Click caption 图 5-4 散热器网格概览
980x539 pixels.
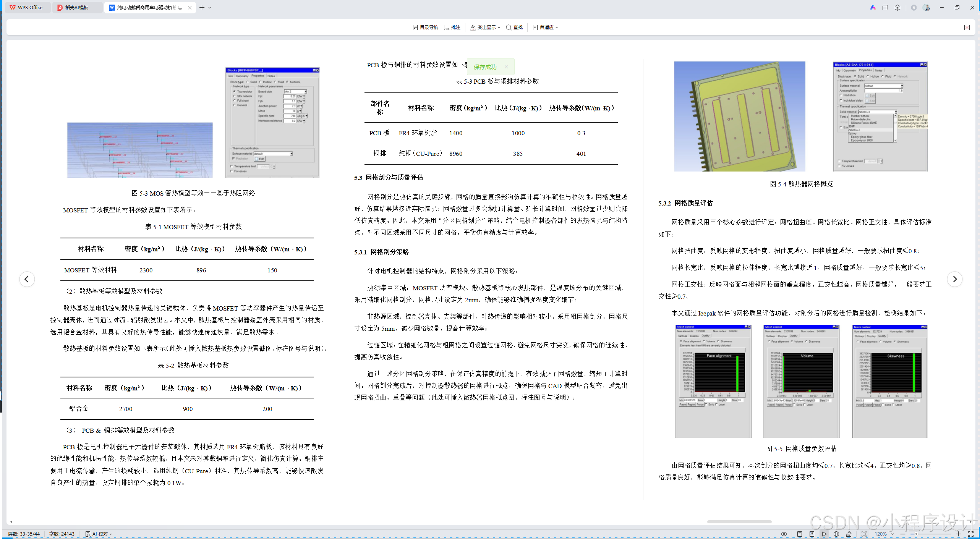pos(801,184)
